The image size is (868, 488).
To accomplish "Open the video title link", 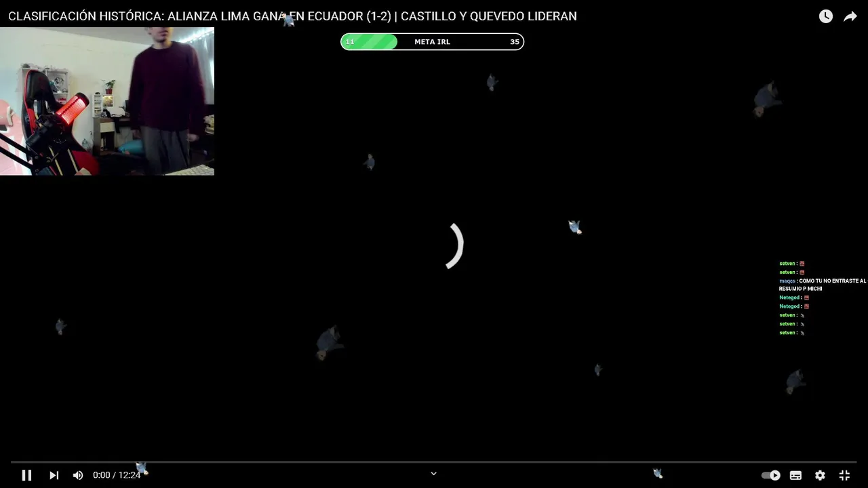I will (x=292, y=16).
